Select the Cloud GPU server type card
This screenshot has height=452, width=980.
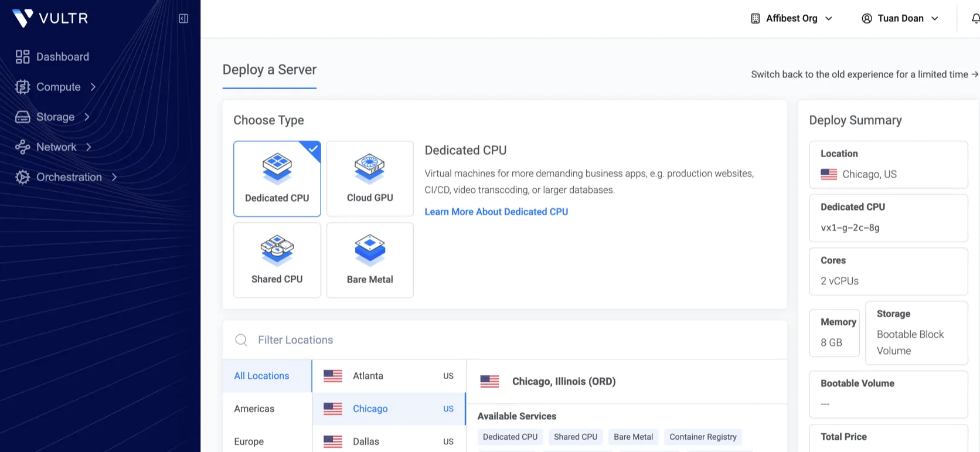pos(370,179)
